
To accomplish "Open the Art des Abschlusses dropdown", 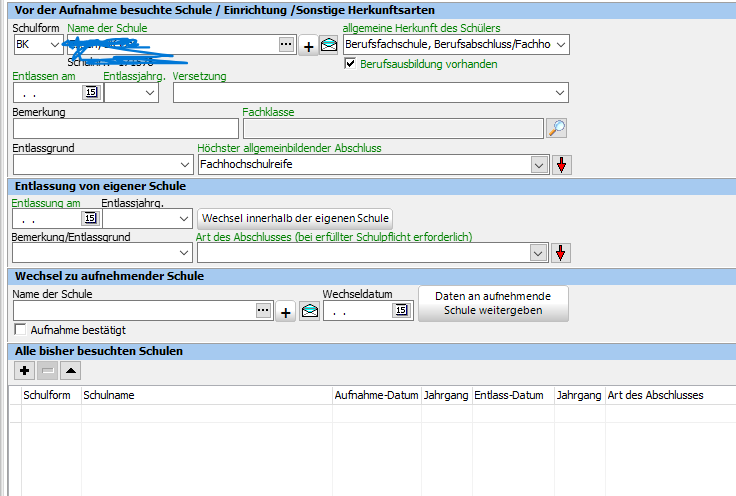I will click(538, 253).
